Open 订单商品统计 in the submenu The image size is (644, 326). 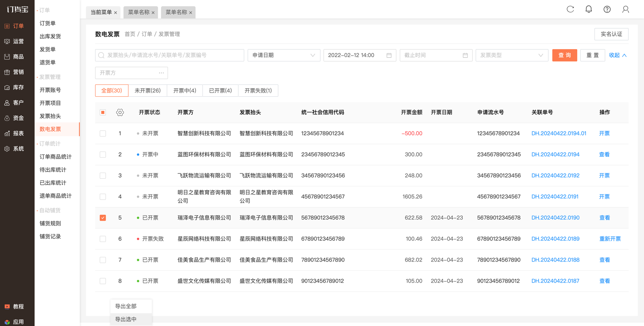[x=56, y=157]
